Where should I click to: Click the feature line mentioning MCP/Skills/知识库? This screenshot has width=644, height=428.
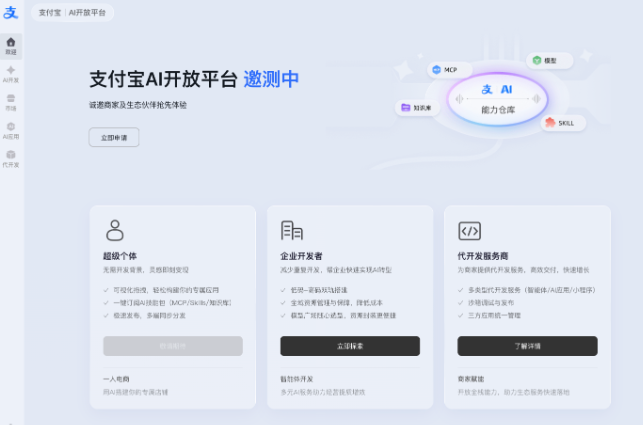(172, 303)
